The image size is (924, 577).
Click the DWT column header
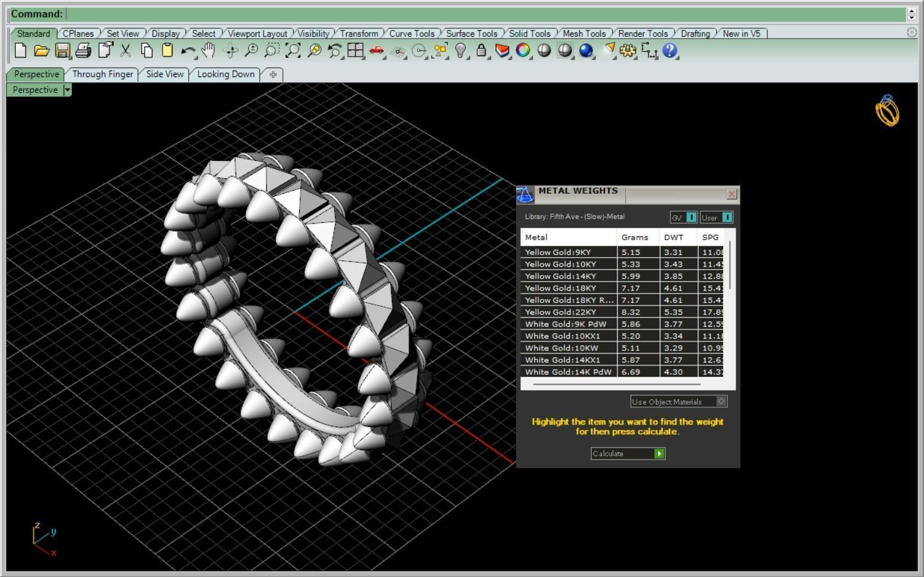click(678, 237)
